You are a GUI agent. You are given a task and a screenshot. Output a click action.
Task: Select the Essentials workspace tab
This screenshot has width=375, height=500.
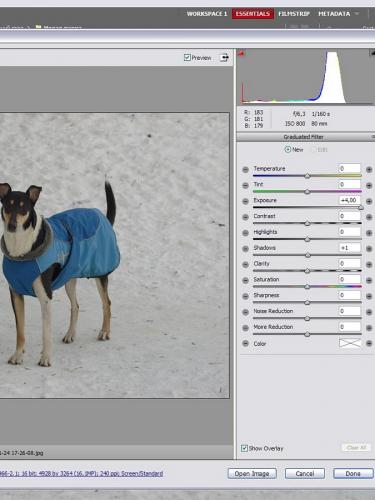click(253, 14)
